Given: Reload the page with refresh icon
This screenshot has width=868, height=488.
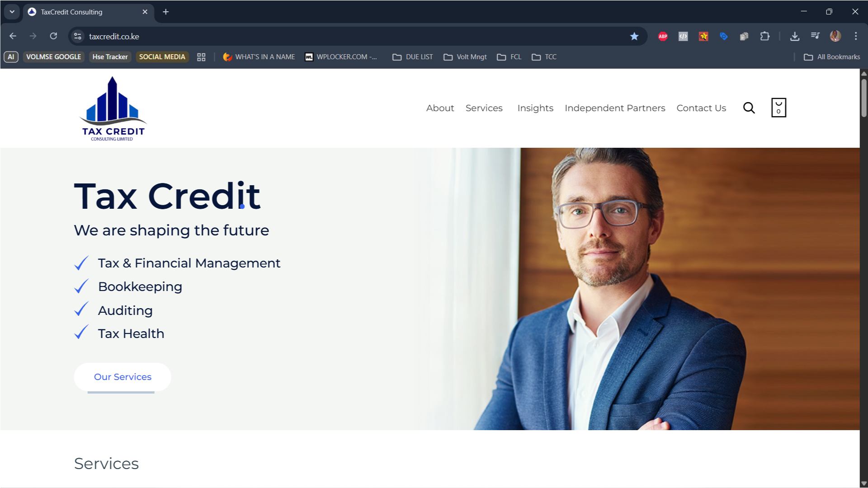Looking at the screenshot, I should coord(53,36).
